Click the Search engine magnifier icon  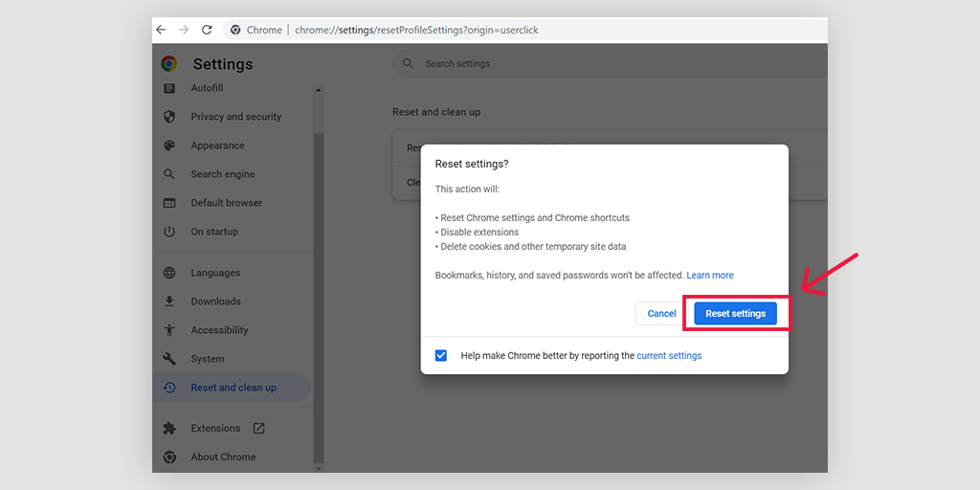point(169,174)
